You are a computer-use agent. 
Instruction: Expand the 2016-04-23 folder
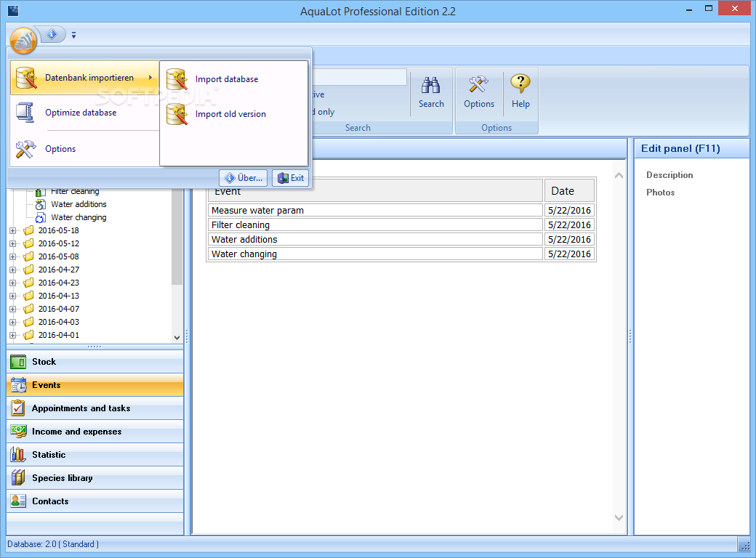pos(13,283)
